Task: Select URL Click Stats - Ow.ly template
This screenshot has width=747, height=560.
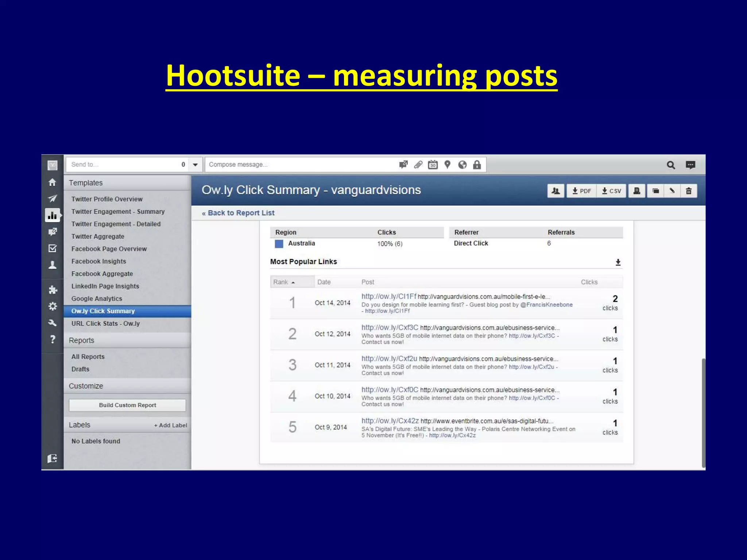Action: pyautogui.click(x=105, y=323)
